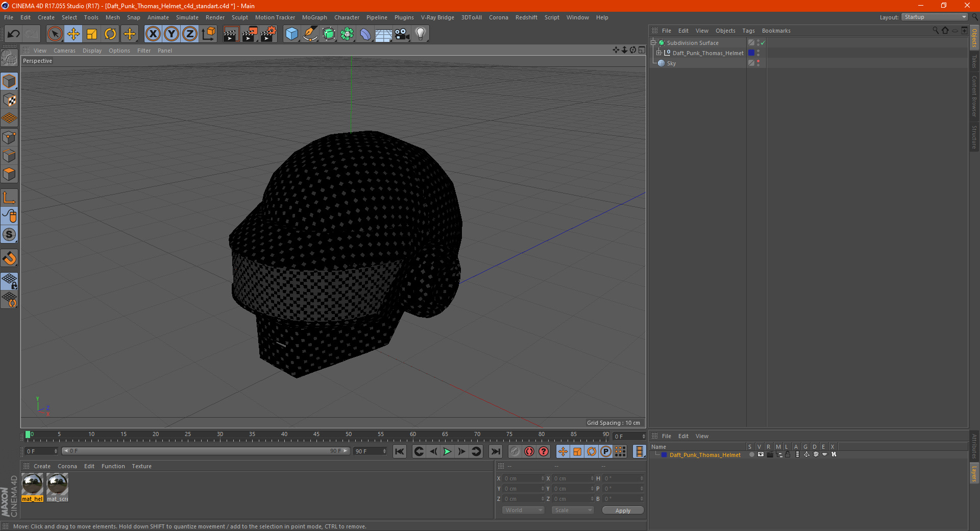Click the magnet tool icon
Viewport: 980px width, 531px height.
click(x=9, y=258)
